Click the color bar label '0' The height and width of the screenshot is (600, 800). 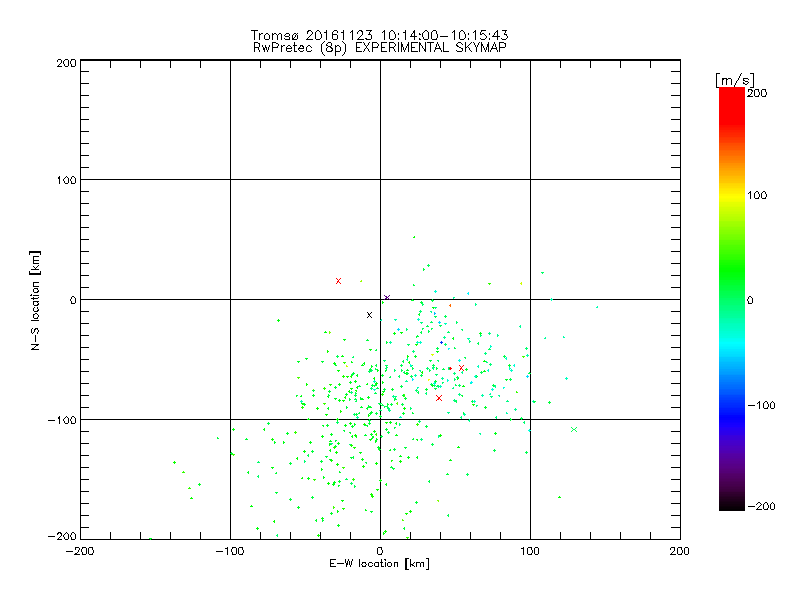coord(750,301)
